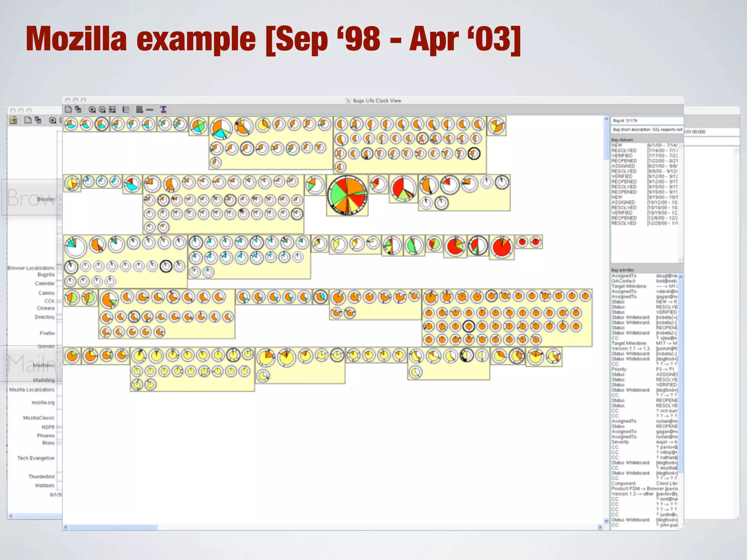
Task: Click the left arrow of main horizontal scrollbar
Action: point(66,527)
